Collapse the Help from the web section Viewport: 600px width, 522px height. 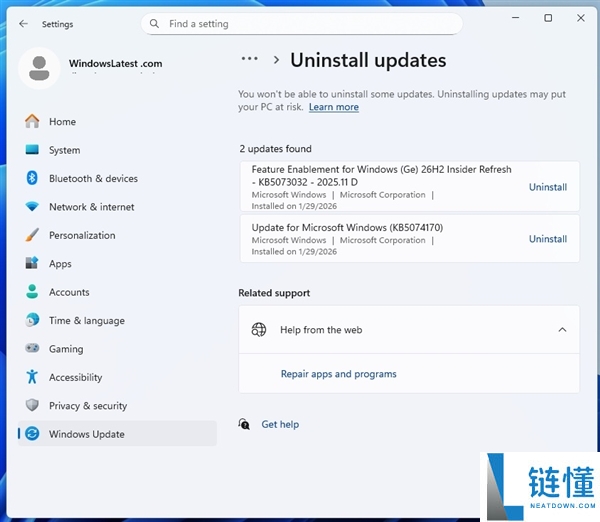(562, 330)
